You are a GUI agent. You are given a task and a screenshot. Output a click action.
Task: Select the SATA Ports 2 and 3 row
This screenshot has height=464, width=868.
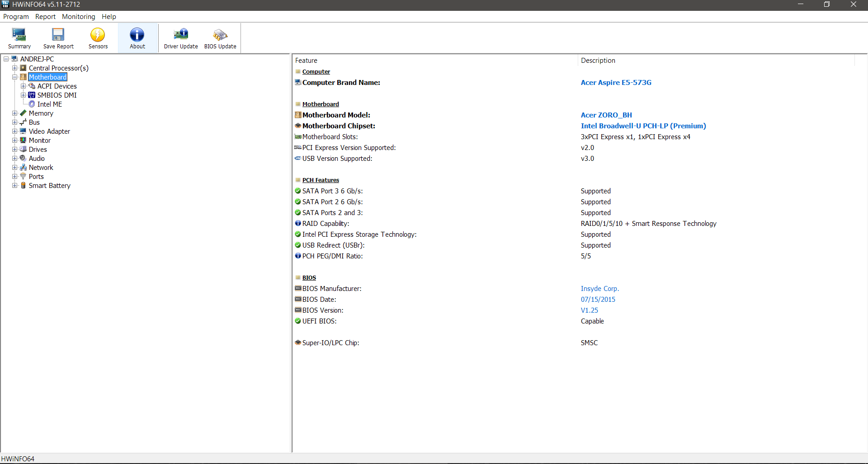click(x=574, y=212)
